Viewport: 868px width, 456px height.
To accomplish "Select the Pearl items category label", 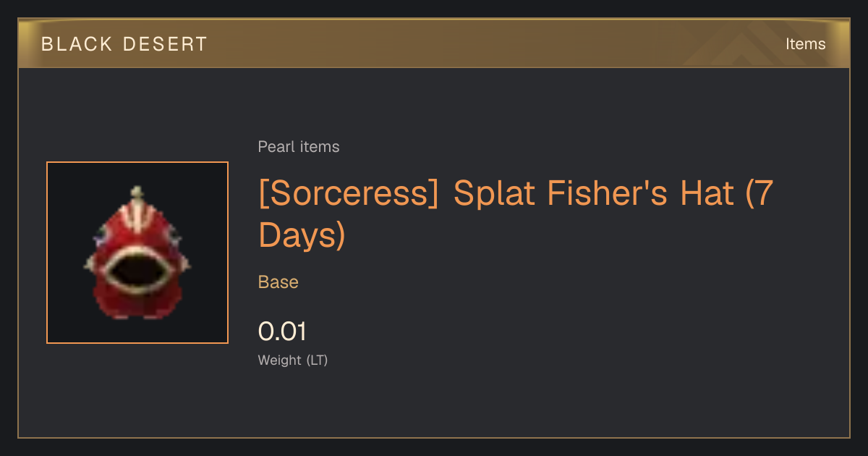I will click(x=299, y=147).
